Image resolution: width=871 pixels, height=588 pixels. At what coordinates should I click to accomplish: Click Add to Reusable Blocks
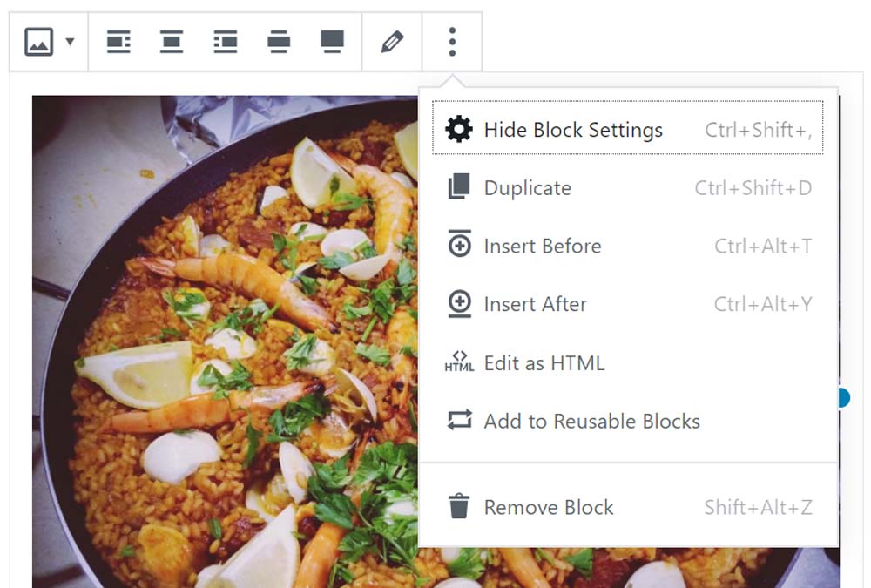(x=592, y=422)
